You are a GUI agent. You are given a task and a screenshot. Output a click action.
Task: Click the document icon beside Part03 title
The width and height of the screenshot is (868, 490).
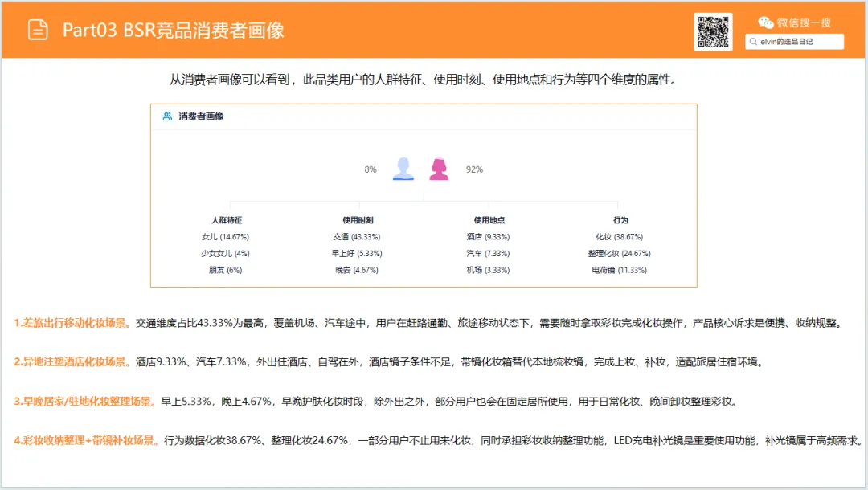click(x=38, y=30)
